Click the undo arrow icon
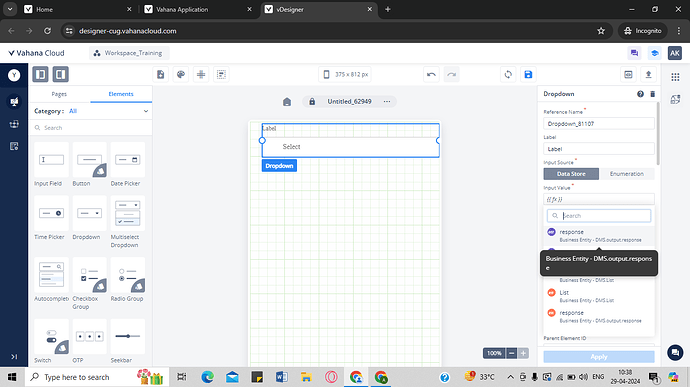Screen dimensions: 690x387 tap(431, 74)
